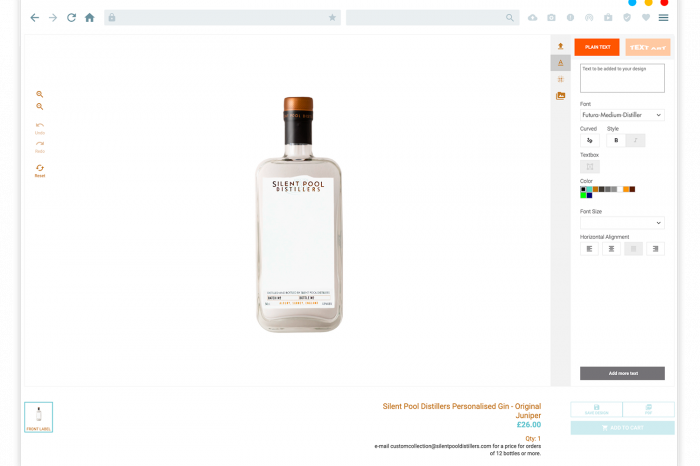The image size is (700, 466).
Task: Align text right
Action: pos(655,249)
